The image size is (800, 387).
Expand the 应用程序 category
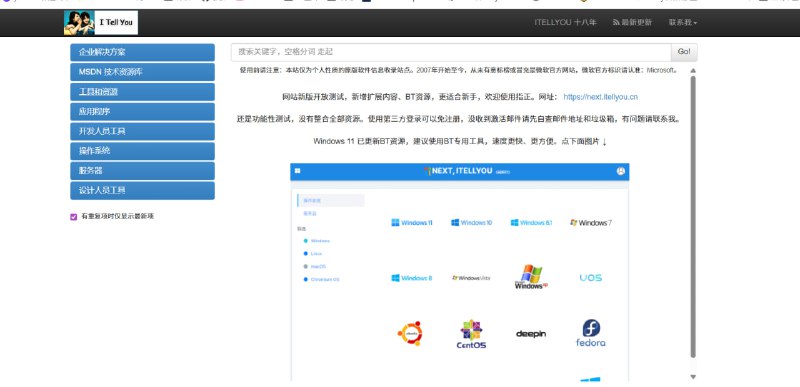142,112
